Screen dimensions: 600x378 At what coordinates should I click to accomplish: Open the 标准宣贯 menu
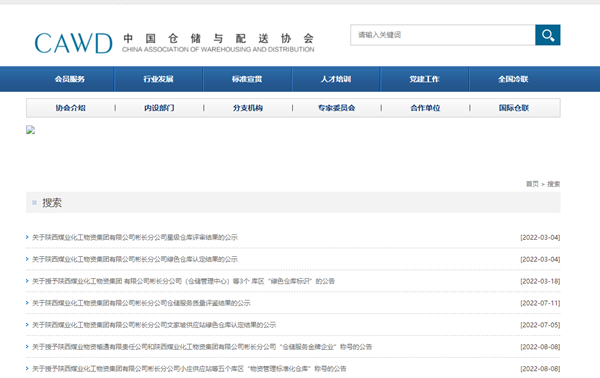click(x=247, y=79)
